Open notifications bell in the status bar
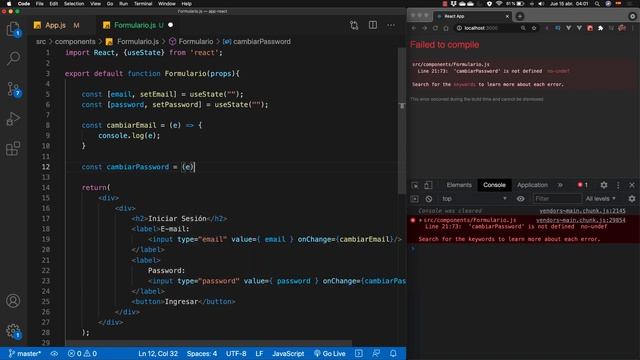640x360 pixels. 393,353
